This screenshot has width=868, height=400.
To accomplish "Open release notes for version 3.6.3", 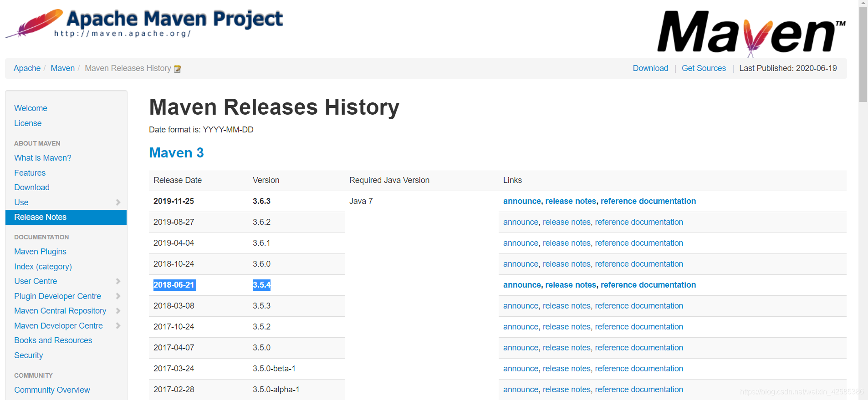I will (571, 201).
